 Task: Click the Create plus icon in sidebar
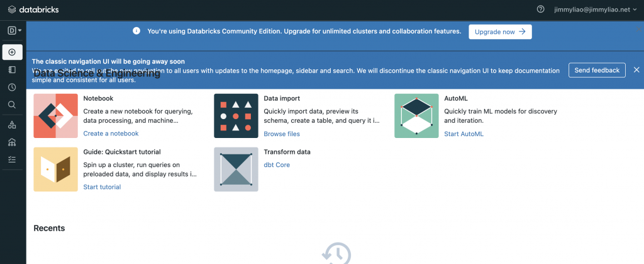coord(13,52)
